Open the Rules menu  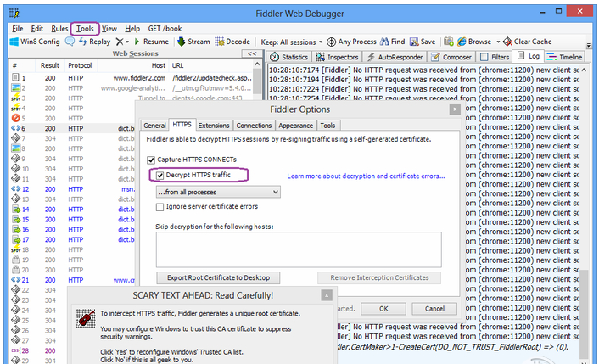tap(59, 29)
